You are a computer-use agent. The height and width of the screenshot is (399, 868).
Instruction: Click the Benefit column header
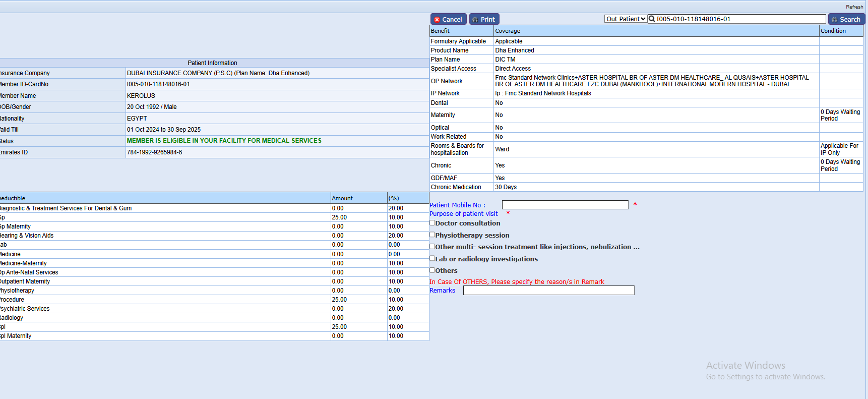(x=440, y=31)
